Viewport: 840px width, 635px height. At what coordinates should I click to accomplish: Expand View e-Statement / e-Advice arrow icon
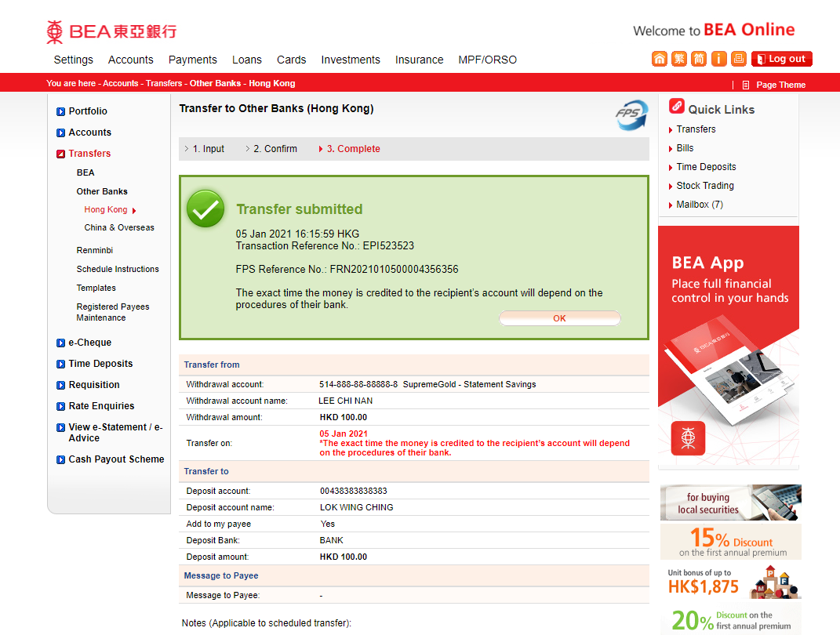60,427
